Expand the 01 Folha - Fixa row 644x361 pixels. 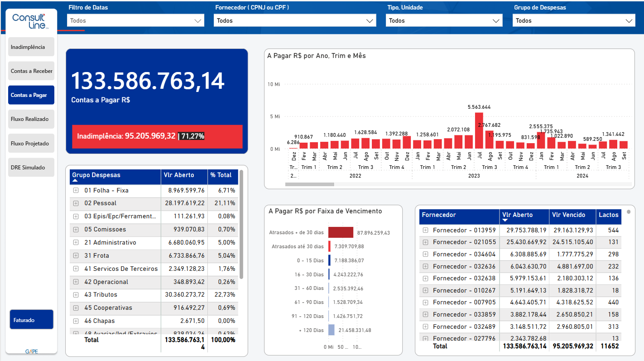pos(76,191)
